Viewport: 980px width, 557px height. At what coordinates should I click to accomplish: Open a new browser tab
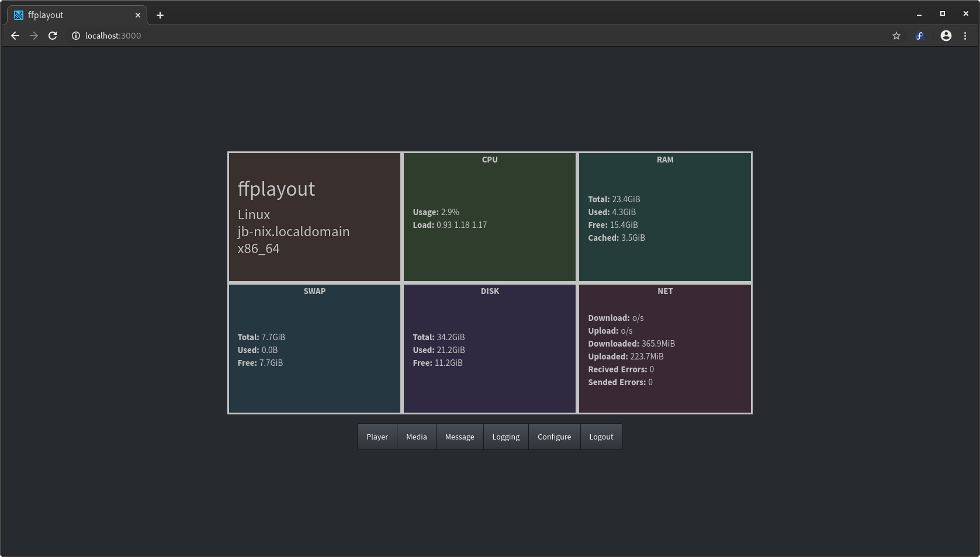tap(160, 15)
